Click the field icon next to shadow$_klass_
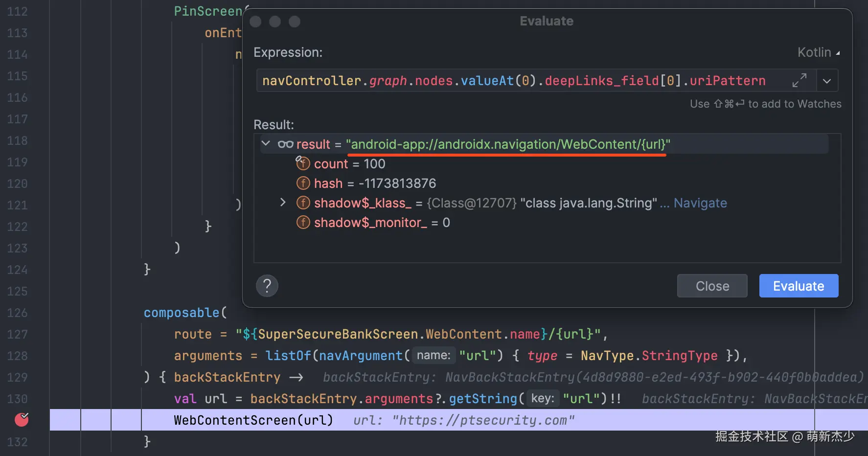 coord(303,203)
